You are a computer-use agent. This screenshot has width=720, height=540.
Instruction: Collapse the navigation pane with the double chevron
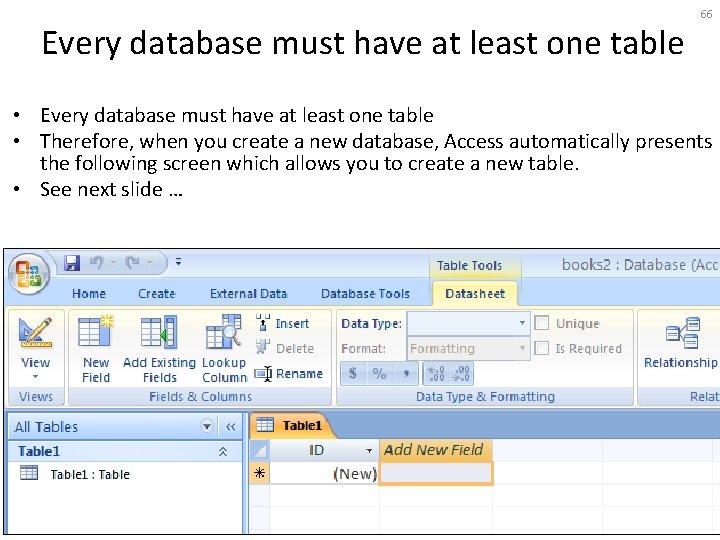[x=231, y=427]
